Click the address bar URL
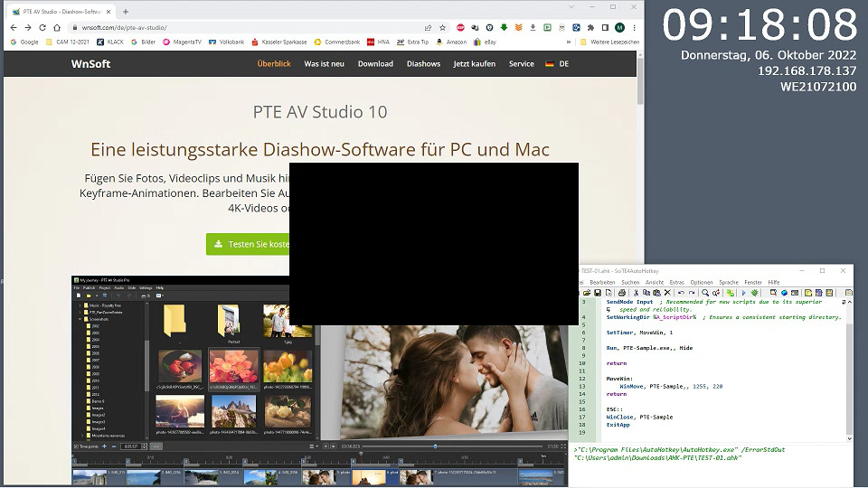 coord(124,27)
